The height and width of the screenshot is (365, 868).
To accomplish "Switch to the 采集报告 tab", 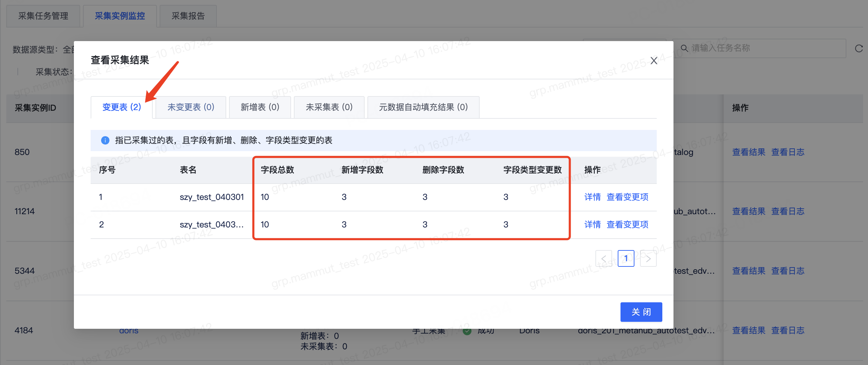I will 188,16.
